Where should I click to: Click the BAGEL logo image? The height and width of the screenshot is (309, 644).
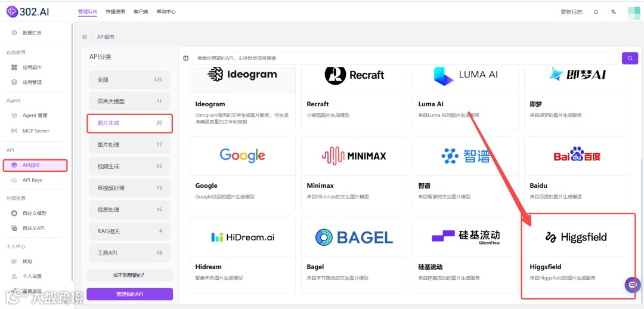point(354,237)
